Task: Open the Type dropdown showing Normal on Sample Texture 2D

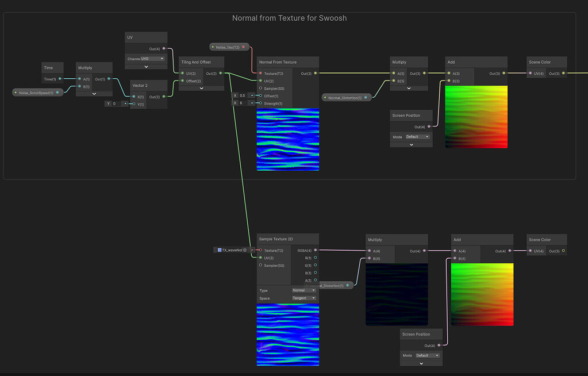Action: click(x=303, y=290)
